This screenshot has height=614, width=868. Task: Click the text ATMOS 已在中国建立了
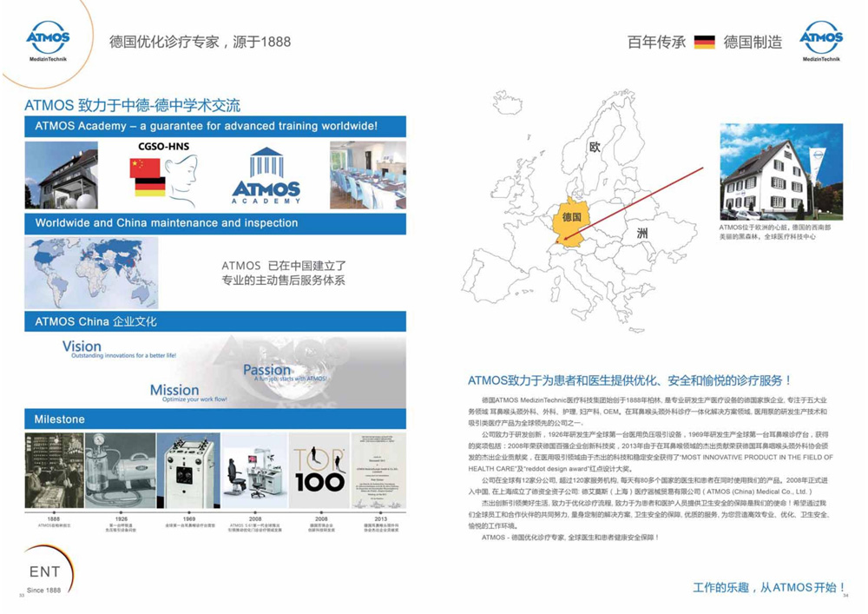pos(284,266)
